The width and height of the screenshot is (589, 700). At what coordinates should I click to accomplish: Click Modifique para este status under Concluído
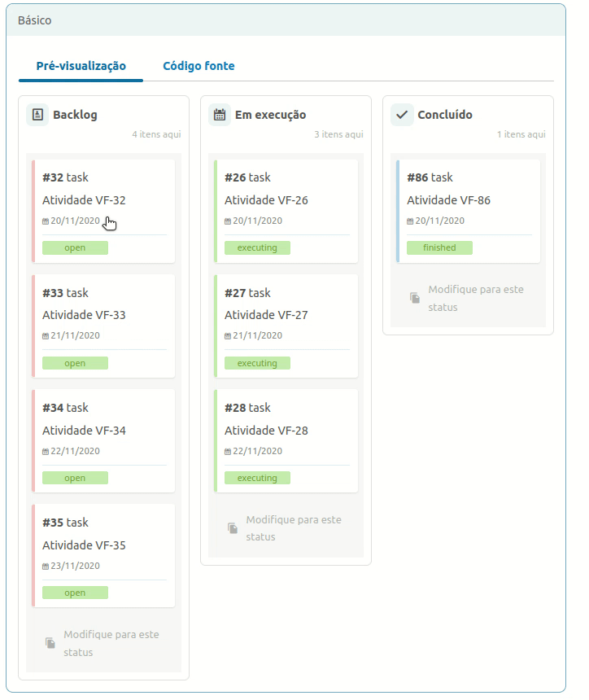point(475,297)
